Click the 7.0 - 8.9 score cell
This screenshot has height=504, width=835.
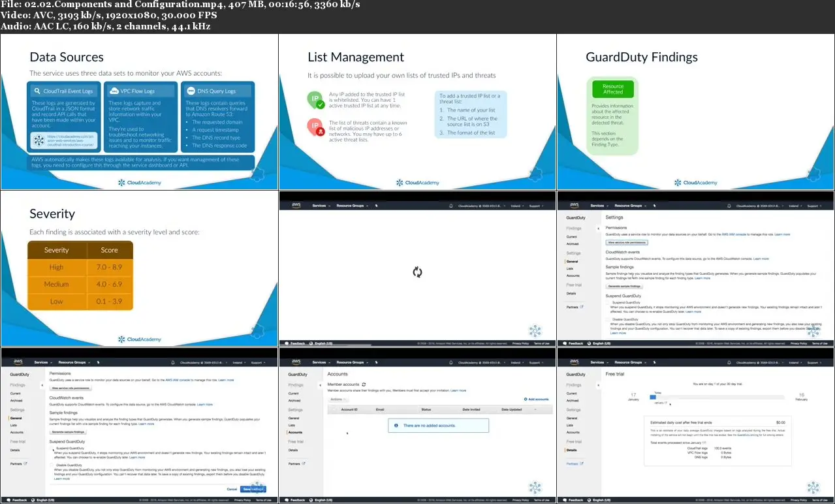tap(110, 267)
